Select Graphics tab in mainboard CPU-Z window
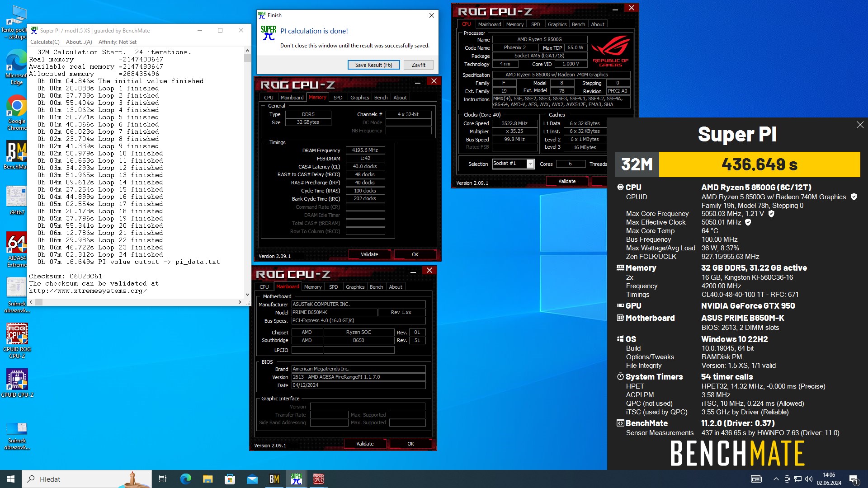Viewport: 868px width, 488px height. pos(355,287)
